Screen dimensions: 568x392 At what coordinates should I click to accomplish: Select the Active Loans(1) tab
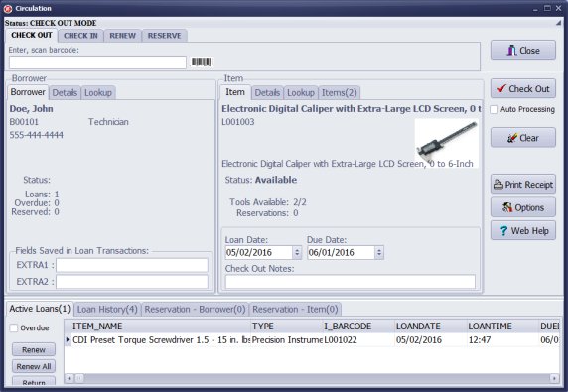coord(40,309)
